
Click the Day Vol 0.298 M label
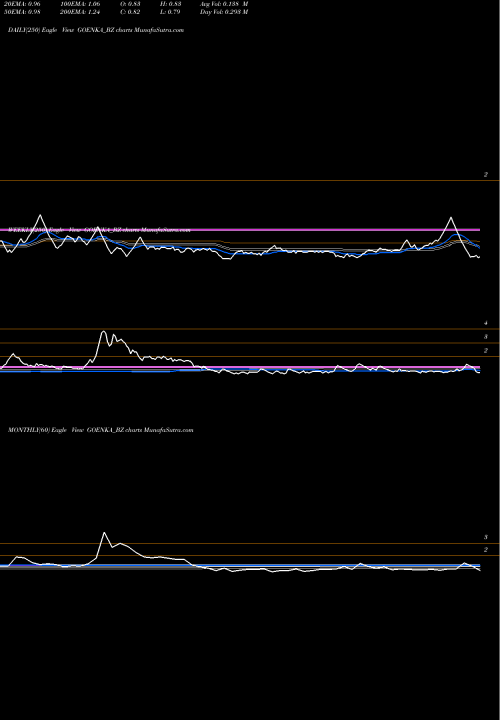[x=224, y=12]
